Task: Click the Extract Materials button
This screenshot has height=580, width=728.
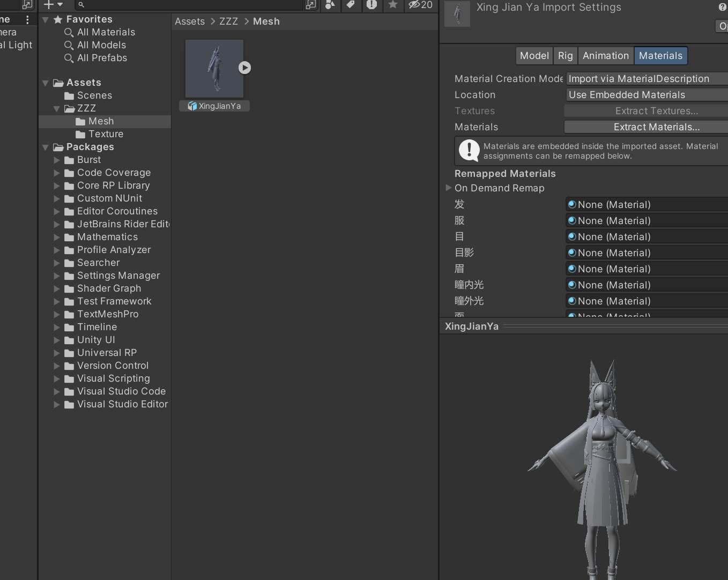Action: 656,127
